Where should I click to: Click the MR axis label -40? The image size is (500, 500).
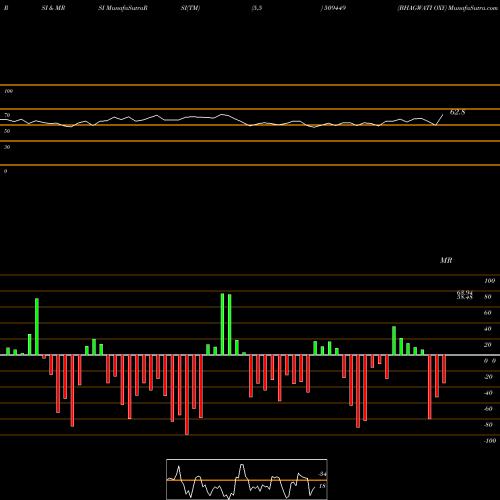488,393
